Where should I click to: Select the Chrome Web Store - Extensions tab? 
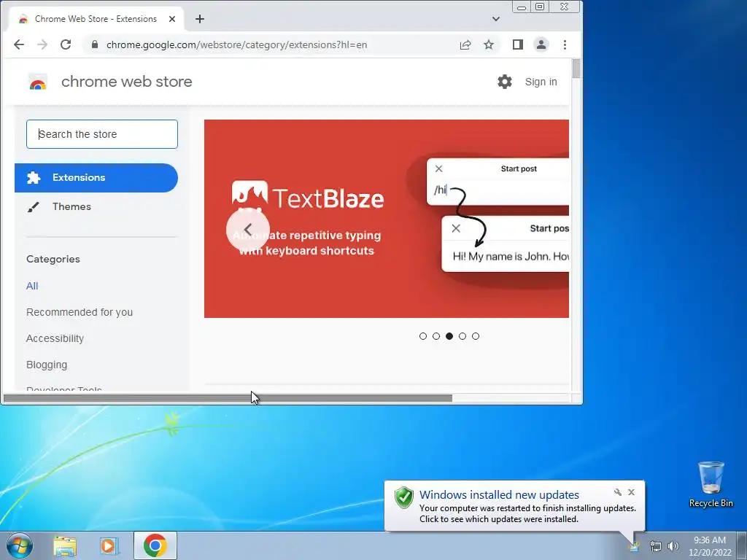coord(96,19)
